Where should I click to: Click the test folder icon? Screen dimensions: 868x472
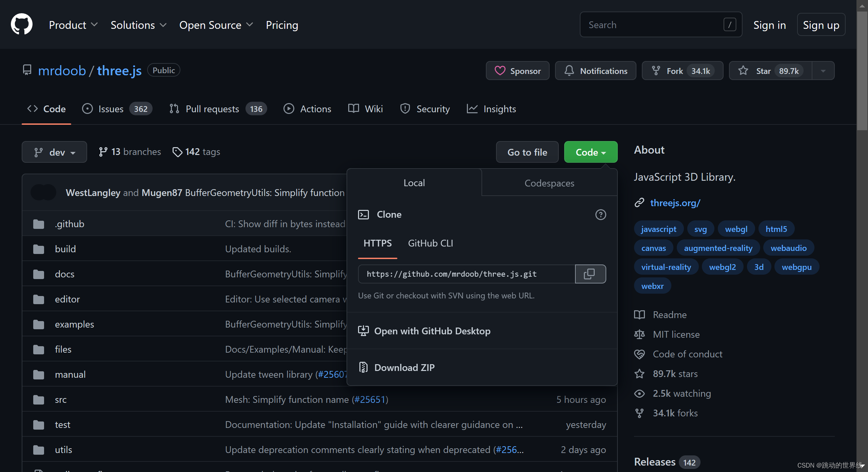tap(39, 425)
